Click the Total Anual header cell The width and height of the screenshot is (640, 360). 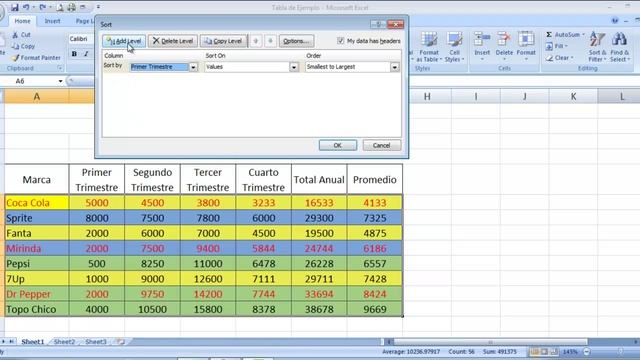[x=319, y=180]
